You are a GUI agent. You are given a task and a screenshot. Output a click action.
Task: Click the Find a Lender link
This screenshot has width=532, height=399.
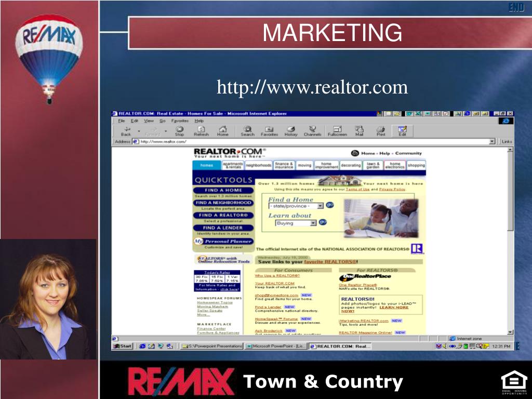click(x=268, y=307)
